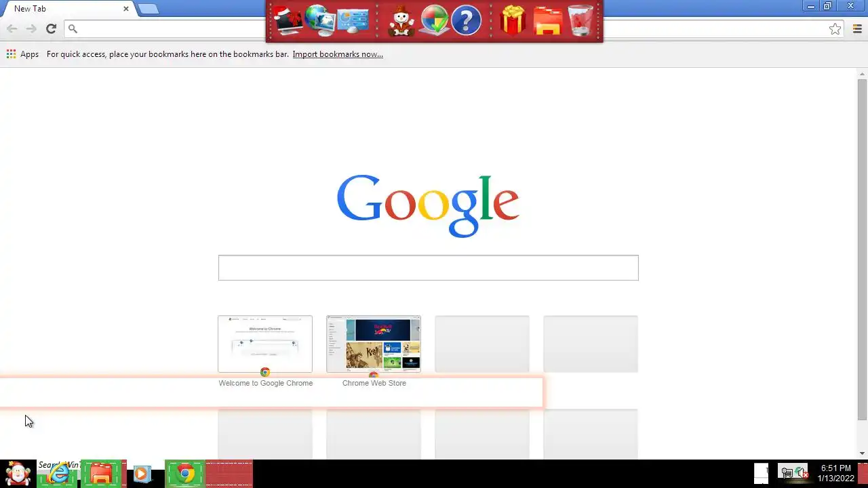868x488 pixels.
Task: Click the scrollbar down arrow
Action: point(862,454)
